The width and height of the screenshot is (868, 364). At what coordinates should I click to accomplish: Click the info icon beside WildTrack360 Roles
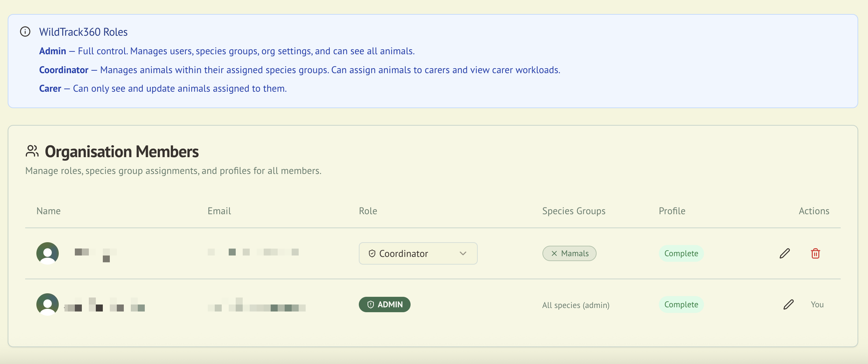[x=25, y=32]
